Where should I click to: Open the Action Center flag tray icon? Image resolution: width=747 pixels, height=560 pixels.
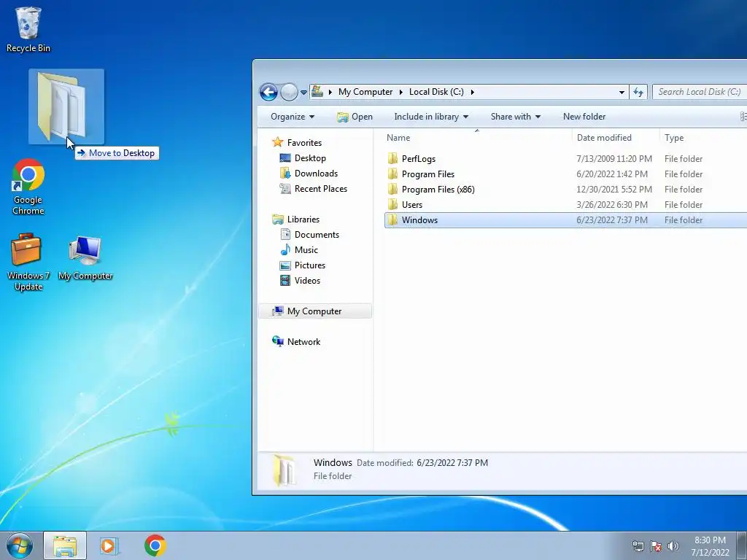pyautogui.click(x=656, y=546)
